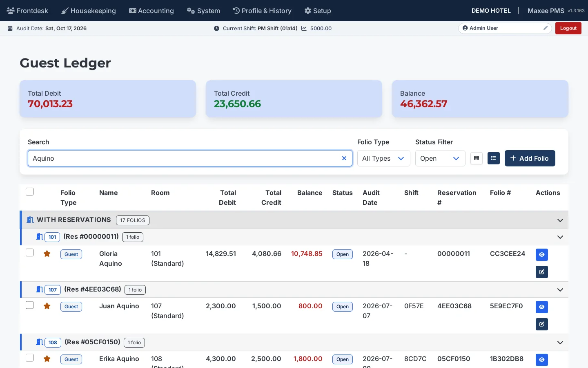
Task: Open the System menu
Action: point(203,11)
